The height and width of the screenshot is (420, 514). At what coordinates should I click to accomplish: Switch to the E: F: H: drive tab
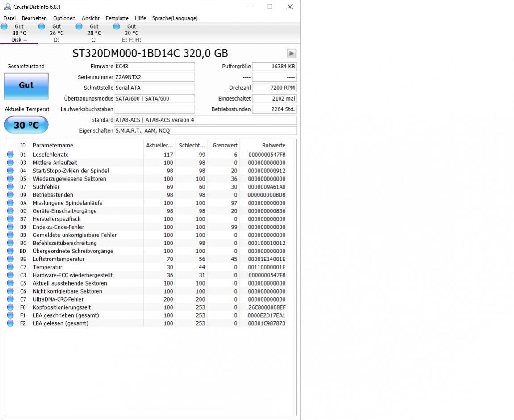pos(131,33)
